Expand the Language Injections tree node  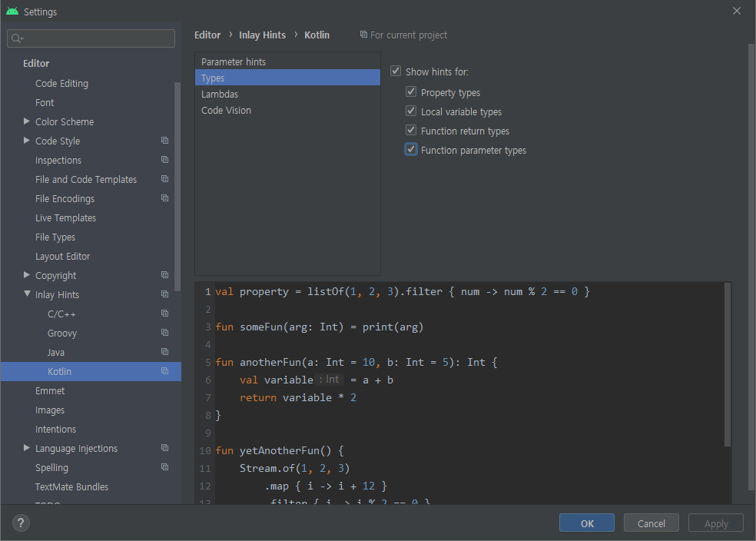27,448
